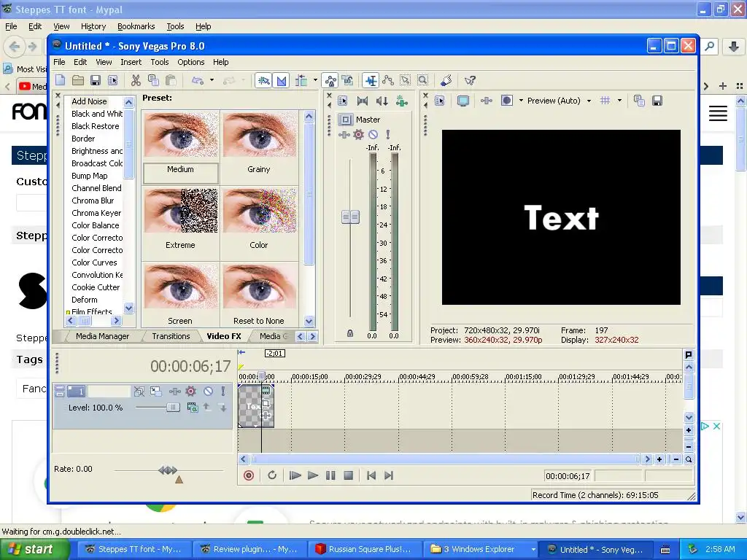This screenshot has height=560, width=747.
Task: Open the overlays grid dropdown arrow
Action: (619, 101)
